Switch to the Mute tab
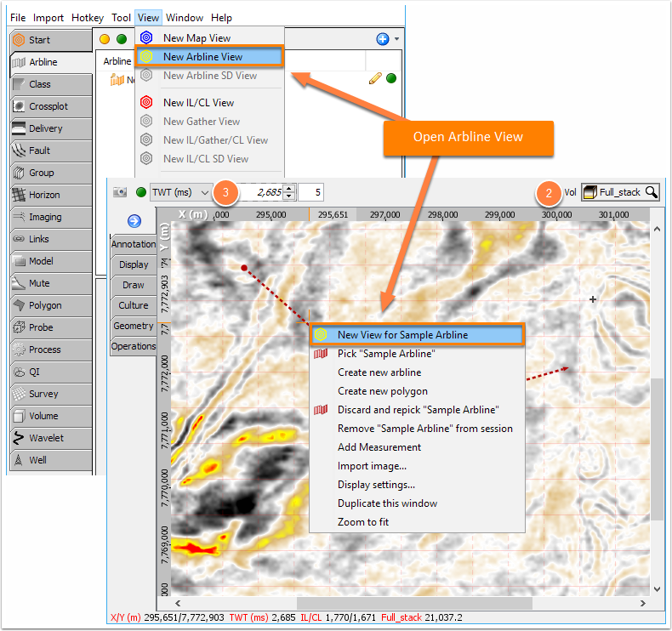The width and height of the screenshot is (672, 631). (50, 283)
